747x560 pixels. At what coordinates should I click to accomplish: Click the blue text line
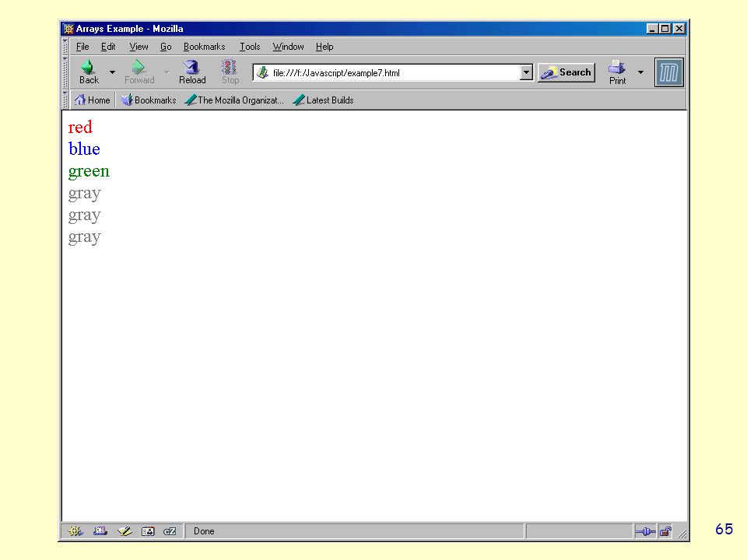(x=84, y=149)
